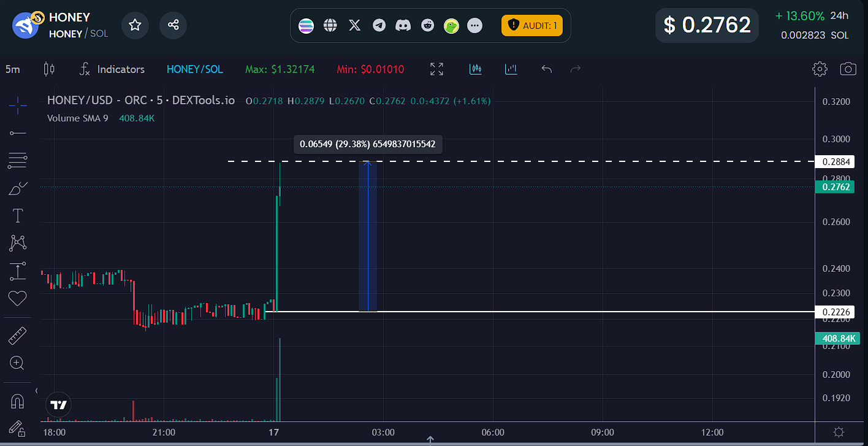Screen dimensions: 868x446
Task: Open the Telegram social link icon
Action: (x=379, y=26)
